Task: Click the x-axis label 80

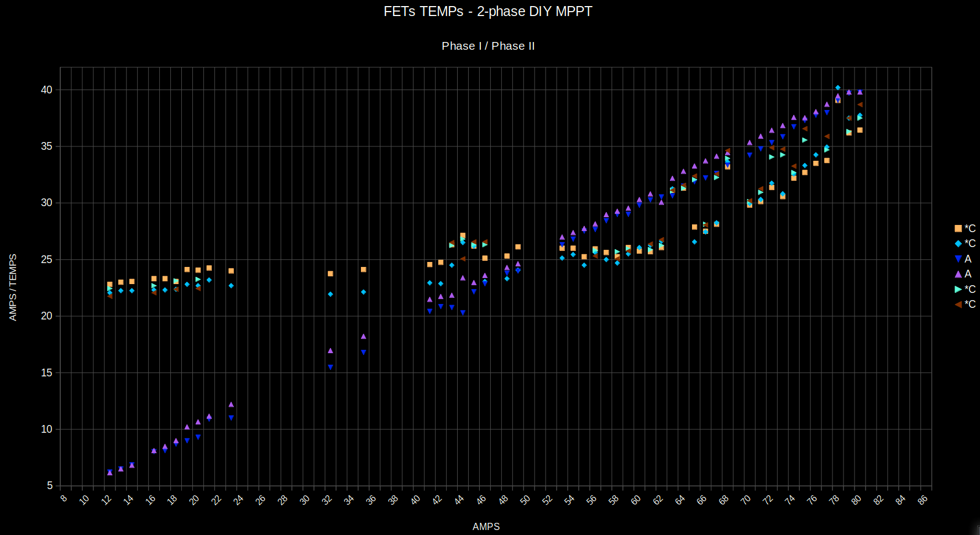Action: pyautogui.click(x=857, y=500)
